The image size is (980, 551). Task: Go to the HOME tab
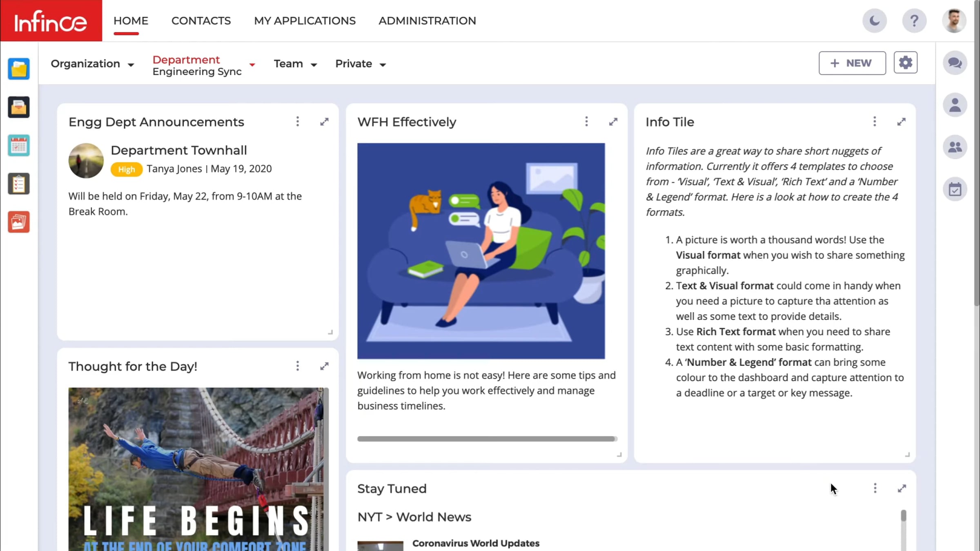131,20
